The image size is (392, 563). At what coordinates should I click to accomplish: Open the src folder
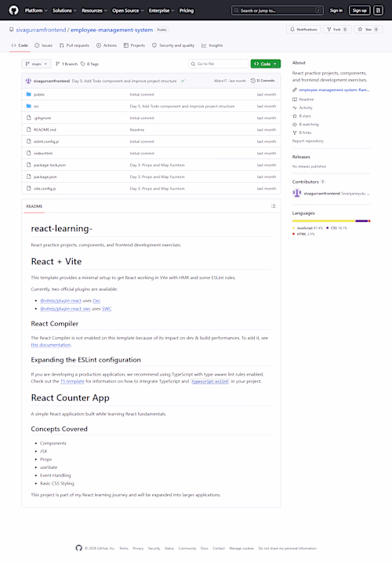pyautogui.click(x=36, y=107)
